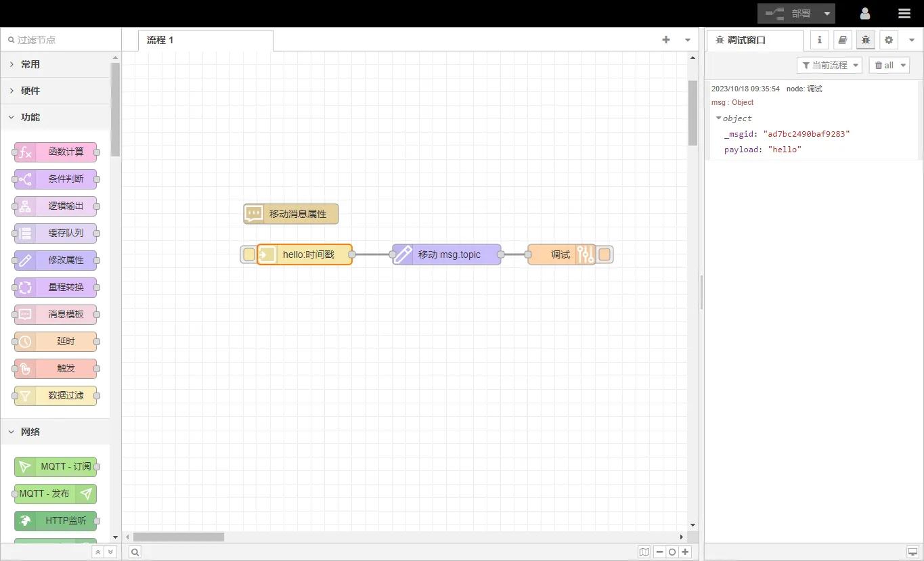Clear debug messages with all button
Screen dimensions: 924x561
point(884,65)
